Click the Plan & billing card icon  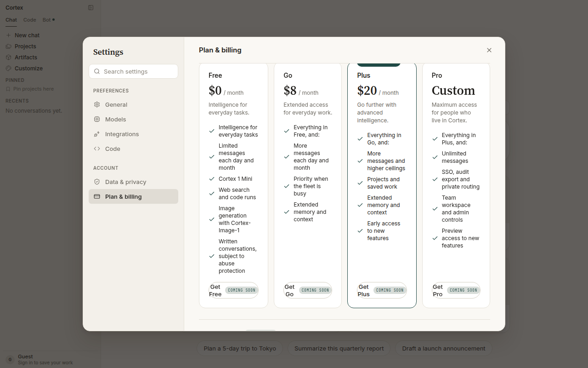point(97,196)
